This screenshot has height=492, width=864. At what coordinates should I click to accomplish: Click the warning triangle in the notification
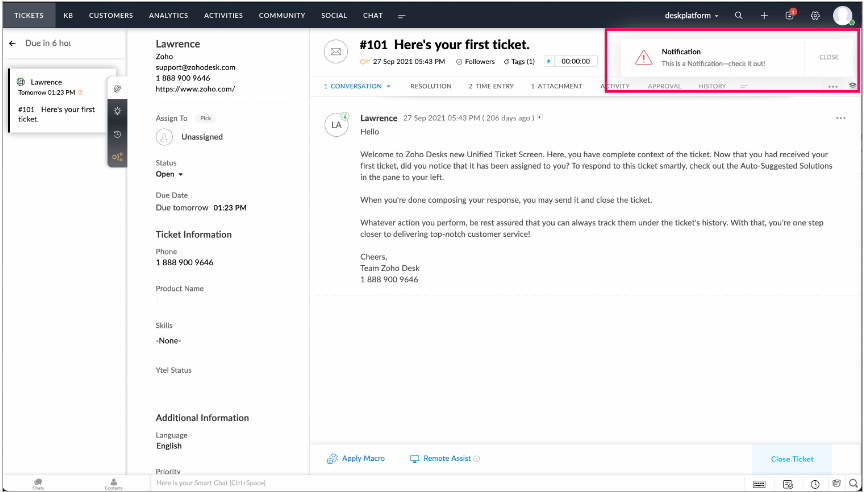coord(643,57)
